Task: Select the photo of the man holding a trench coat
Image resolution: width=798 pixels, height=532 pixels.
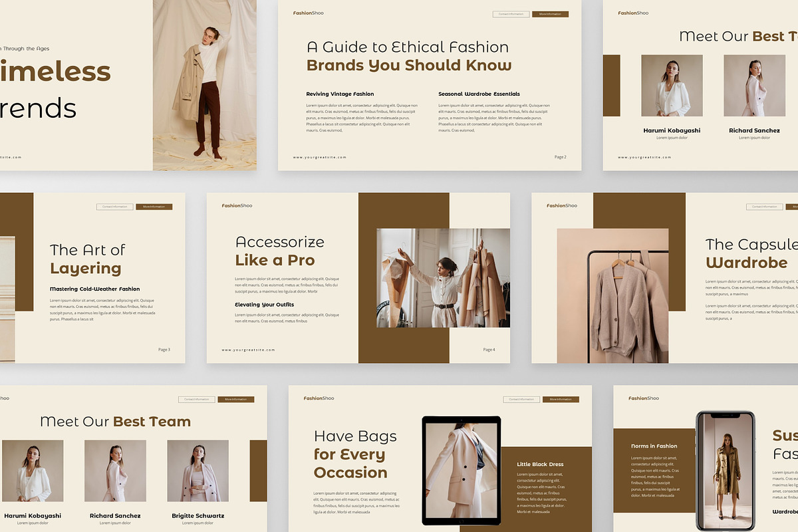Action: [x=205, y=85]
